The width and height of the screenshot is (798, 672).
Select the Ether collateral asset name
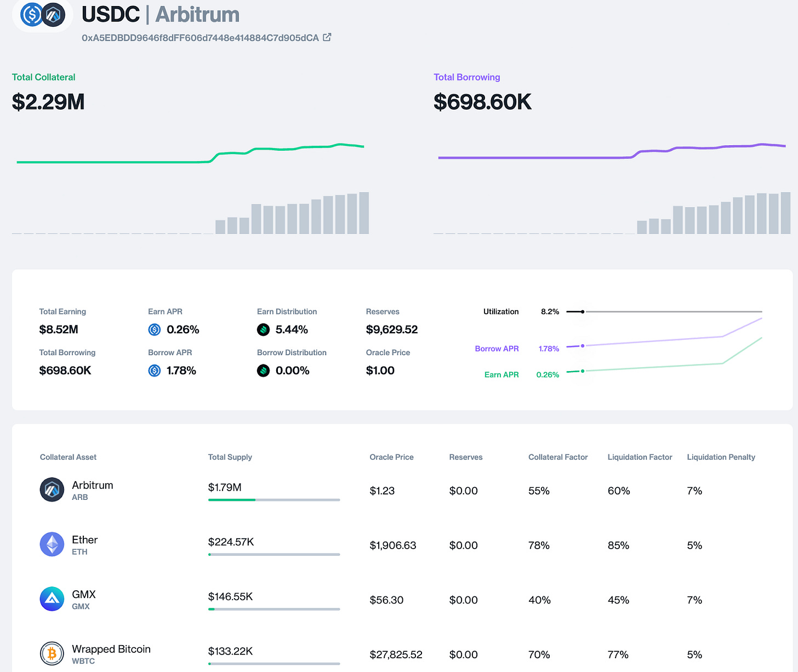85,540
